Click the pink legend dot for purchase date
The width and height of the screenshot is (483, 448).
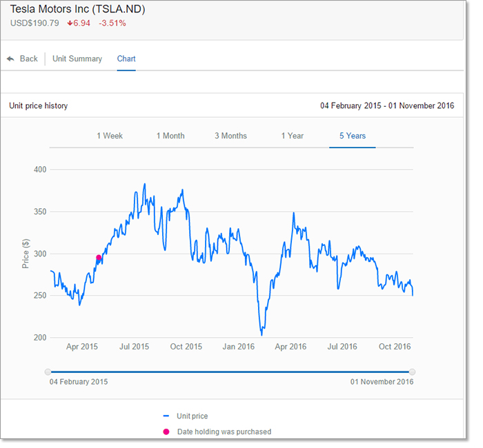tap(166, 431)
